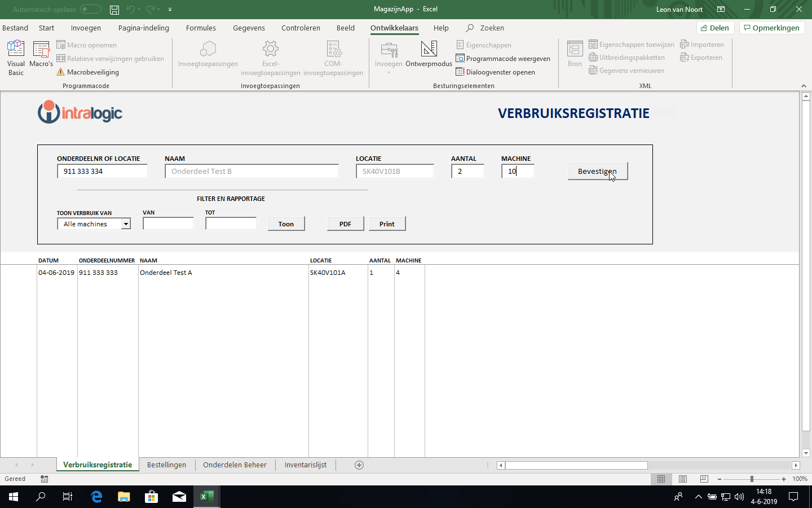Toggle Ontwerpmodus design mode
Screen dimensions: 812x508
[x=429, y=54]
